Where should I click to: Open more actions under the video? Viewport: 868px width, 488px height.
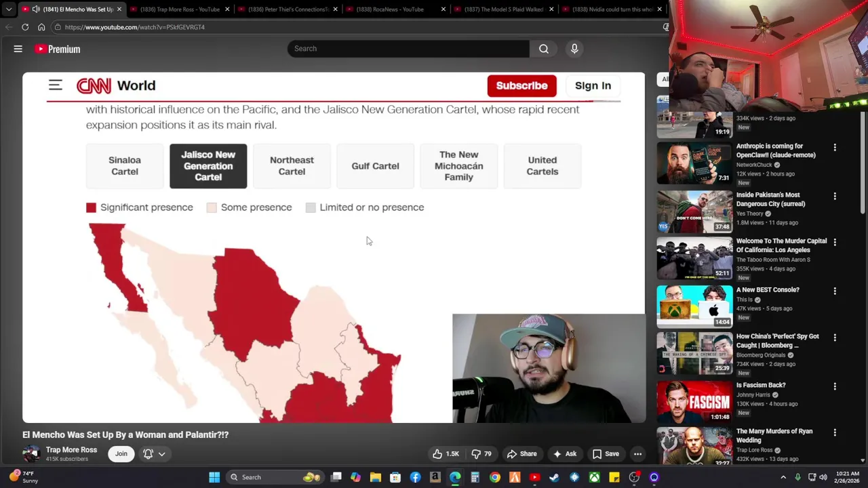pos(637,454)
